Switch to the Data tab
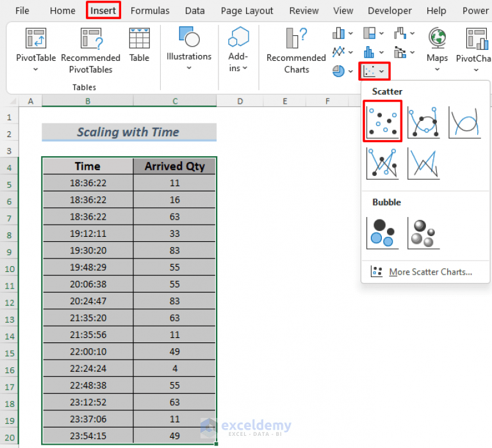This screenshot has height=448, width=492. (195, 11)
